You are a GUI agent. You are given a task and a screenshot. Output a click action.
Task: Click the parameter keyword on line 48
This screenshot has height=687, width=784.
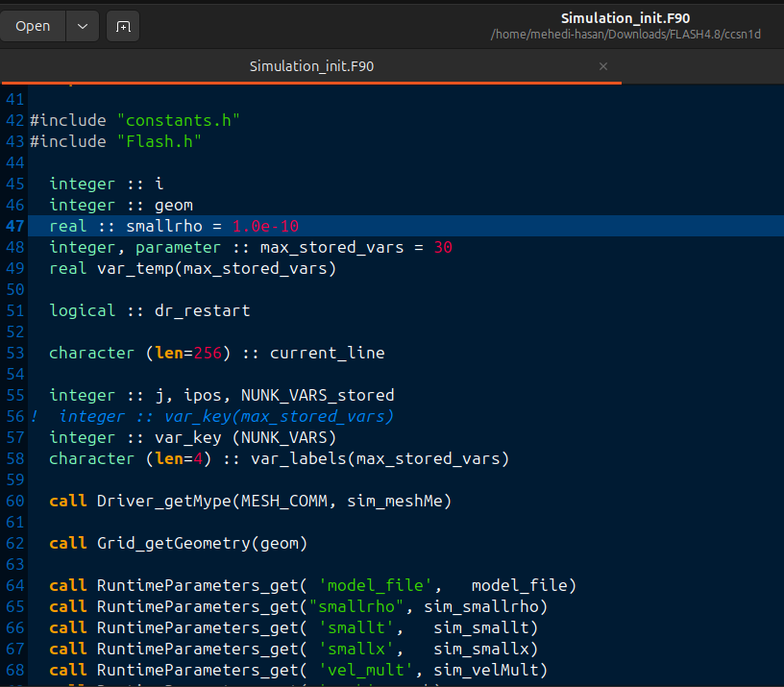178,248
